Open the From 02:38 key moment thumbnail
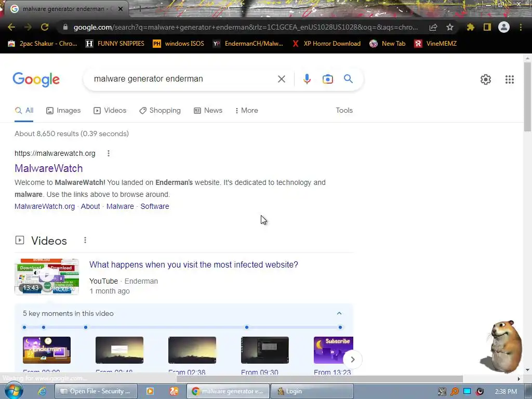Viewport: 532px width, 399px height. pyautogui.click(x=192, y=350)
